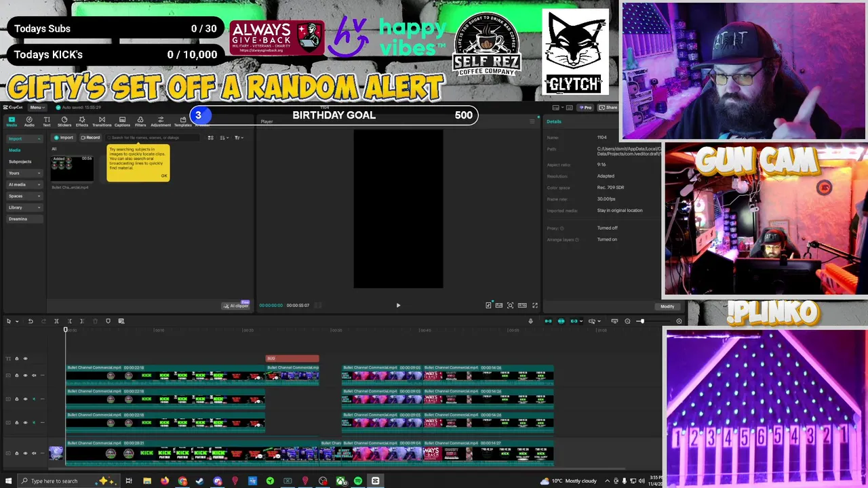Click the main track cover thumbnail
The width and height of the screenshot is (868, 488).
(56, 453)
